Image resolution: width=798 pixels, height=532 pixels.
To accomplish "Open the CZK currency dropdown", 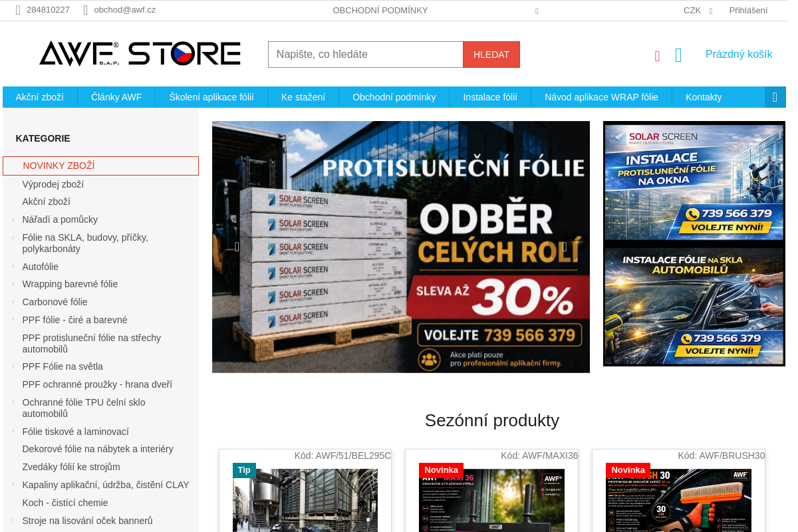I will (x=698, y=11).
